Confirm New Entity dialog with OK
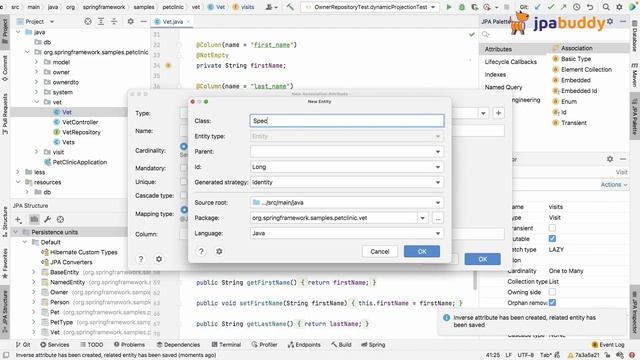The height and width of the screenshot is (360, 640). point(422,251)
